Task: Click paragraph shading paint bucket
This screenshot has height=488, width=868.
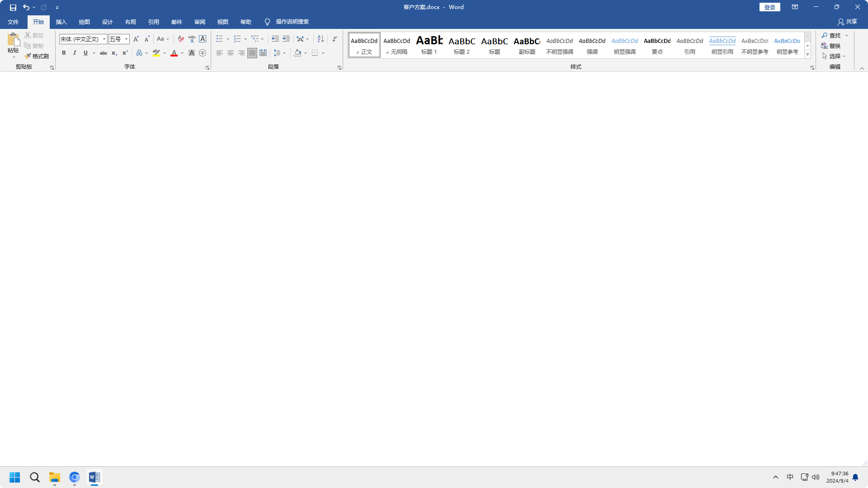Action: (297, 53)
